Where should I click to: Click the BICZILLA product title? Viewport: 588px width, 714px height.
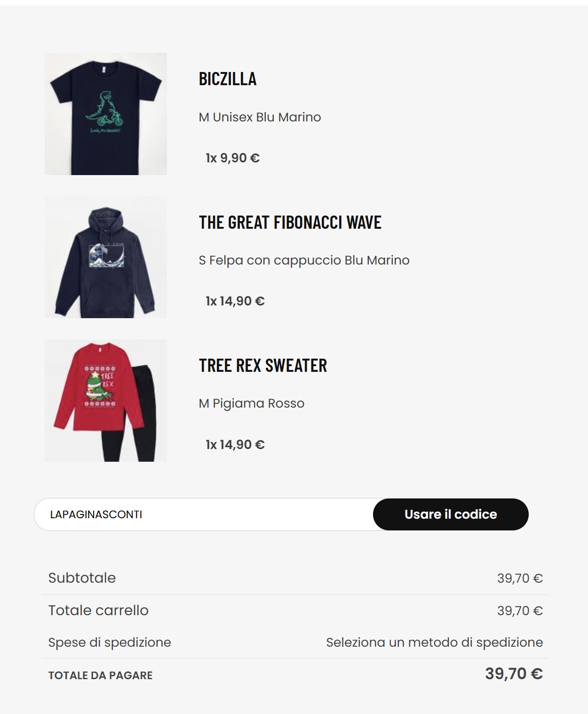click(x=228, y=79)
